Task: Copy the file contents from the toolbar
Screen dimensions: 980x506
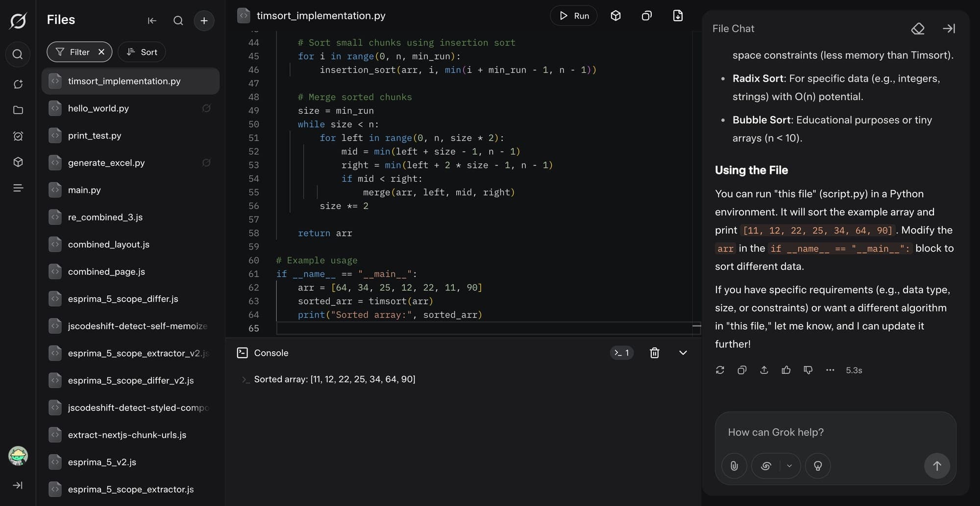Action: (x=646, y=16)
